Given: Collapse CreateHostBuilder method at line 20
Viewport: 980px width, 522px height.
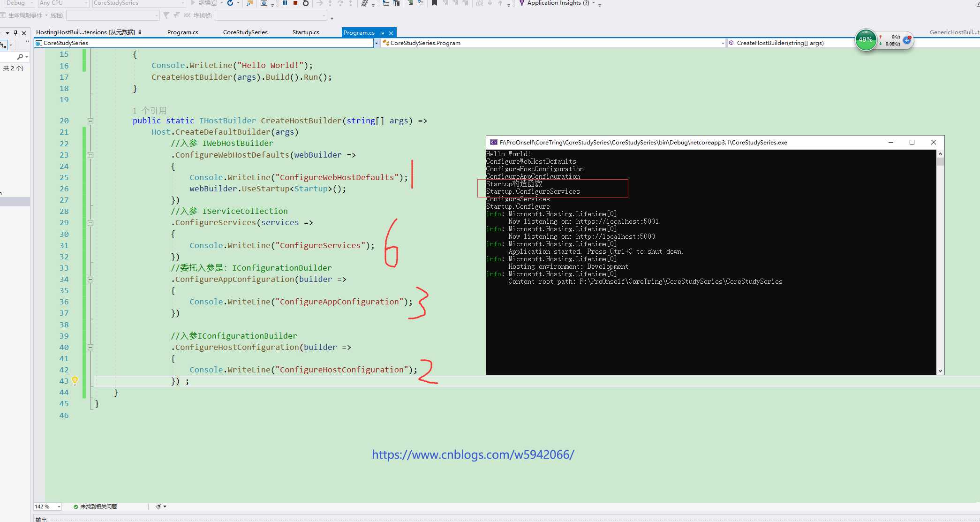Looking at the screenshot, I should [90, 121].
